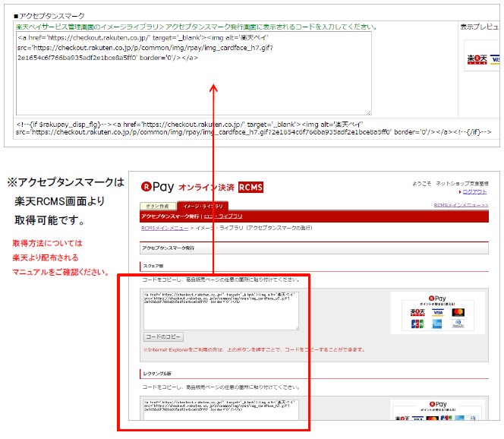Go to RCMSメインメニュー>> link at top right
504x439 pixels.
pos(461,205)
